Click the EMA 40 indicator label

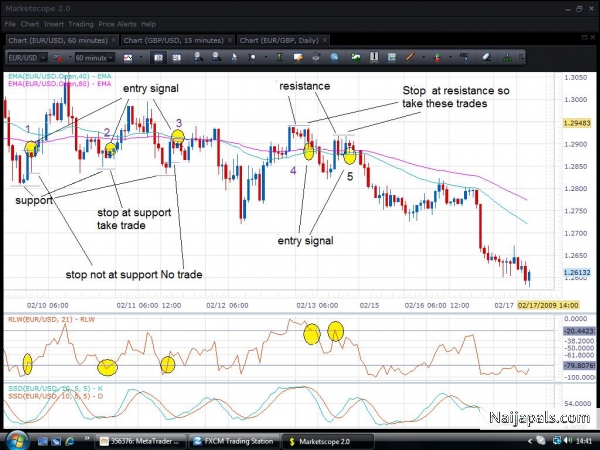pos(60,77)
